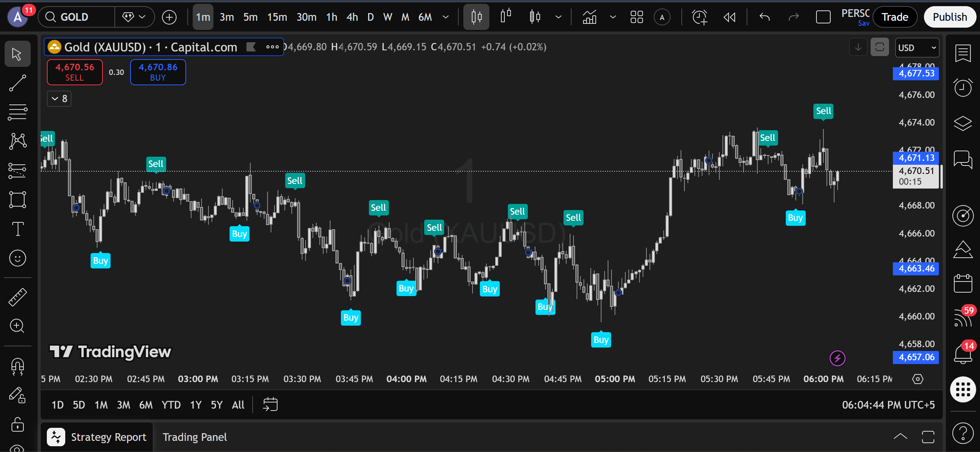980x452 pixels.
Task: Open the Trading Panel tab
Action: pos(195,437)
